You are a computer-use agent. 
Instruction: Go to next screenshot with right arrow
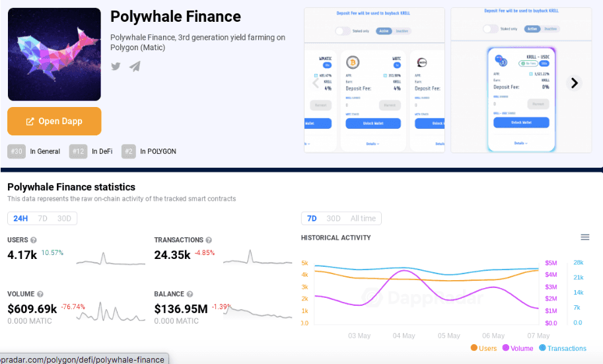[574, 83]
